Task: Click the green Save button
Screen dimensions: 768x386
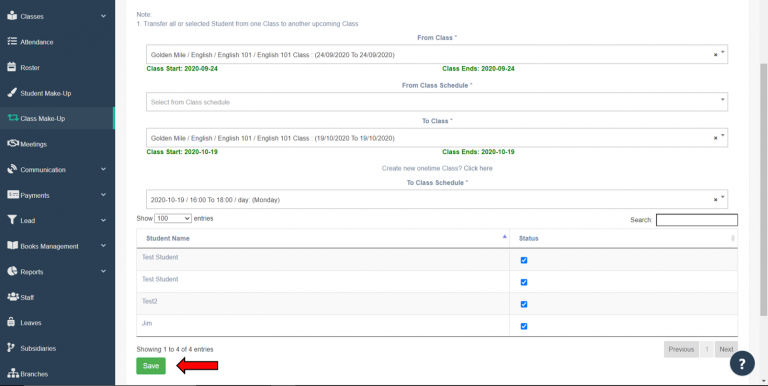Action: click(x=151, y=366)
